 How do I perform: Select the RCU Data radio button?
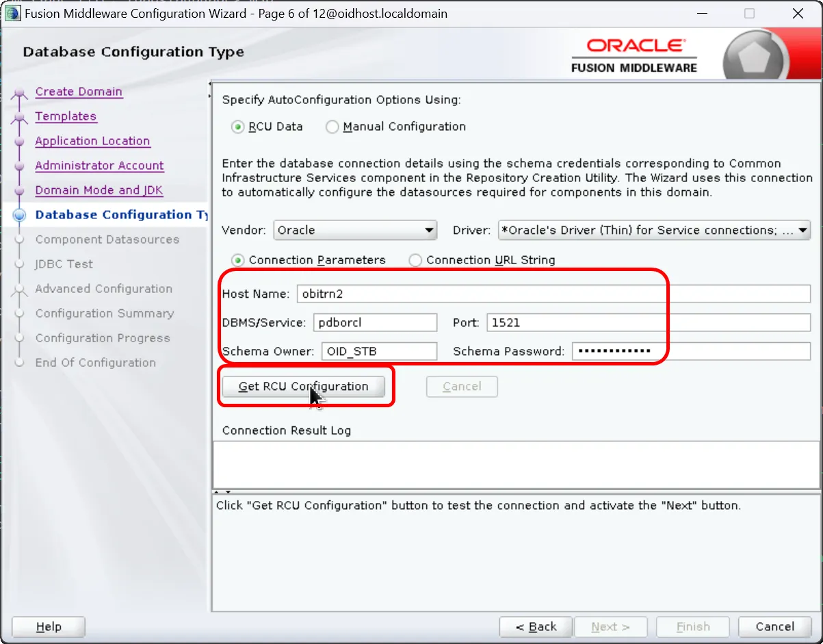(x=237, y=127)
